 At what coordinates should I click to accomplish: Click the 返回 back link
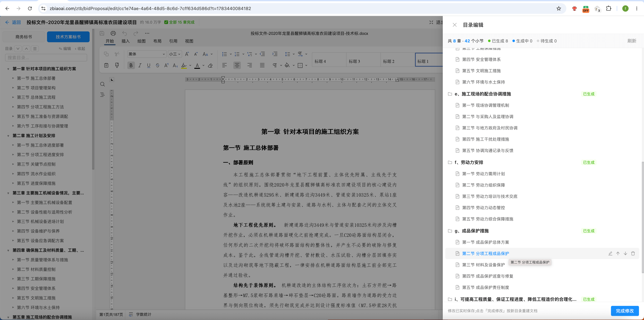click(13, 22)
